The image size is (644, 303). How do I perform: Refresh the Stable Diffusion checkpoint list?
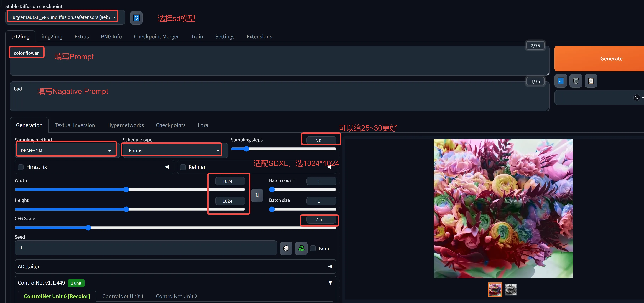[x=136, y=18]
